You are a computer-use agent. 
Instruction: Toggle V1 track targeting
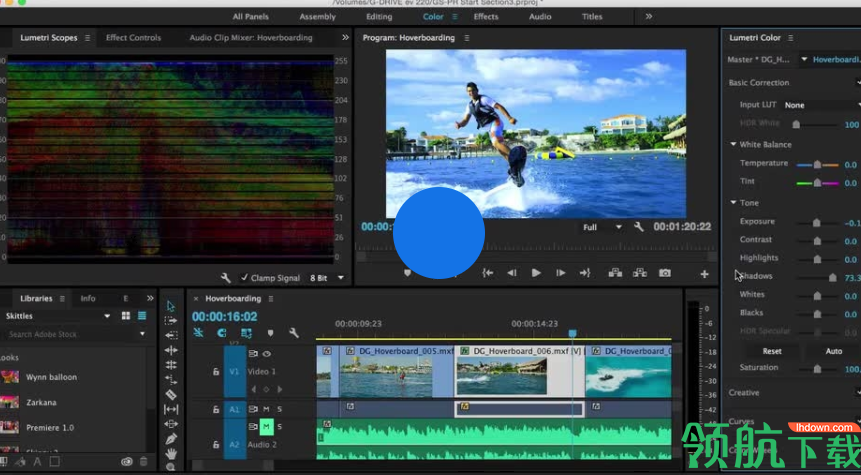[234, 372]
